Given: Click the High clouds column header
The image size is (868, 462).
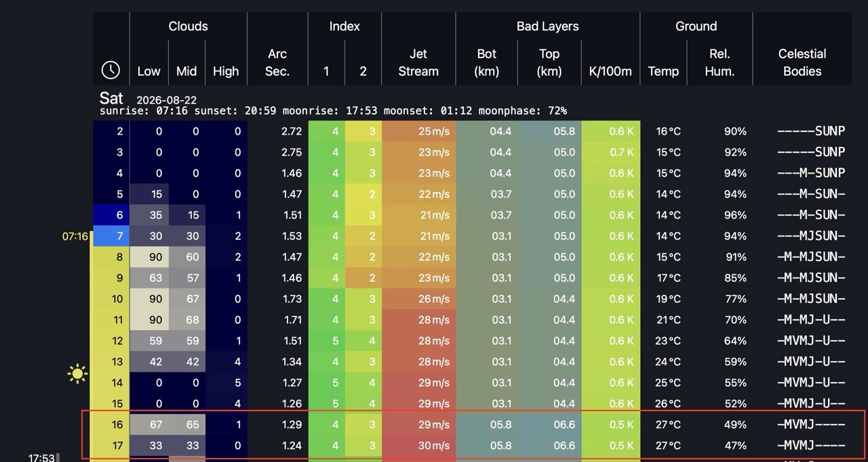Looking at the screenshot, I should [x=226, y=71].
